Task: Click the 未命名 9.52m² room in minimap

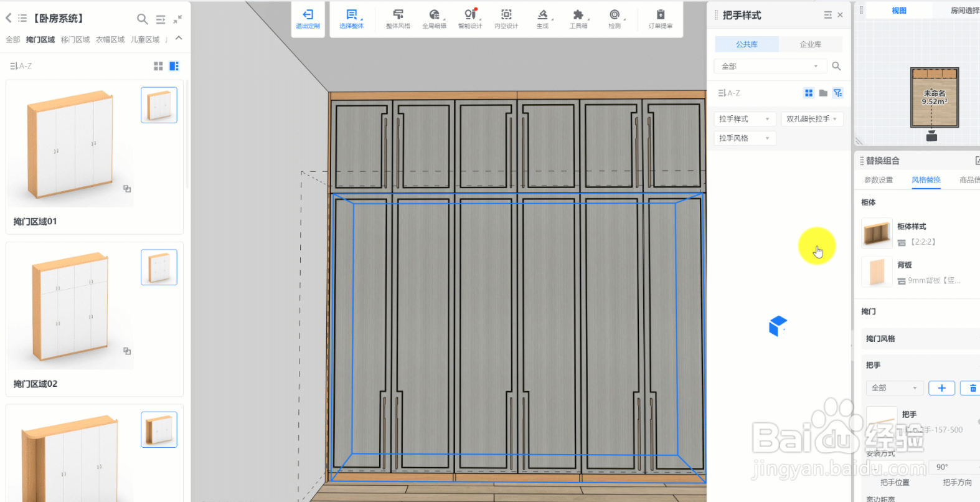Action: (935, 97)
